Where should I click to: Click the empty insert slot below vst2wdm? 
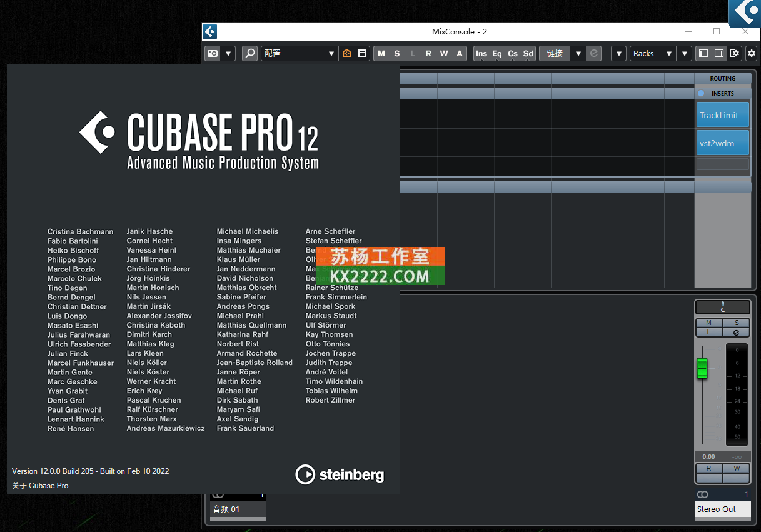click(x=723, y=164)
